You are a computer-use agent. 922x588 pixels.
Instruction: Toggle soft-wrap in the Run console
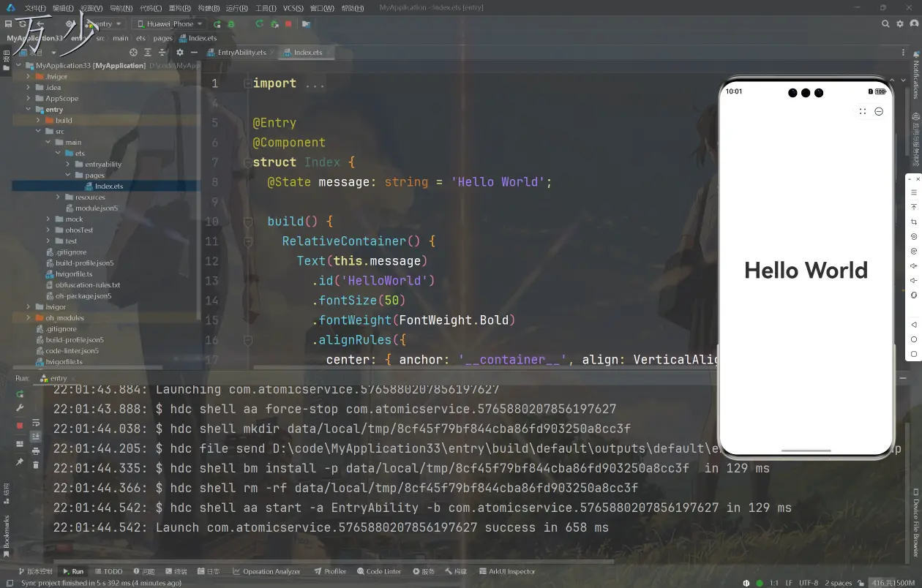(x=35, y=423)
